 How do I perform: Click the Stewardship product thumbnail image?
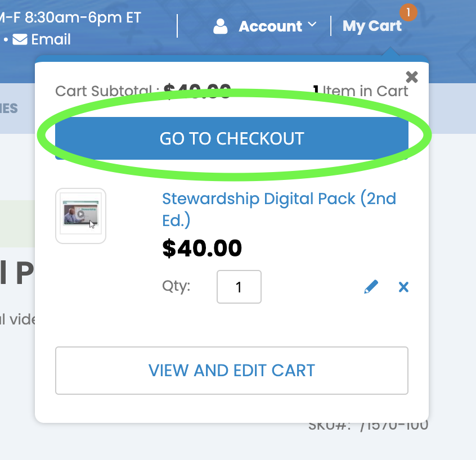80,216
